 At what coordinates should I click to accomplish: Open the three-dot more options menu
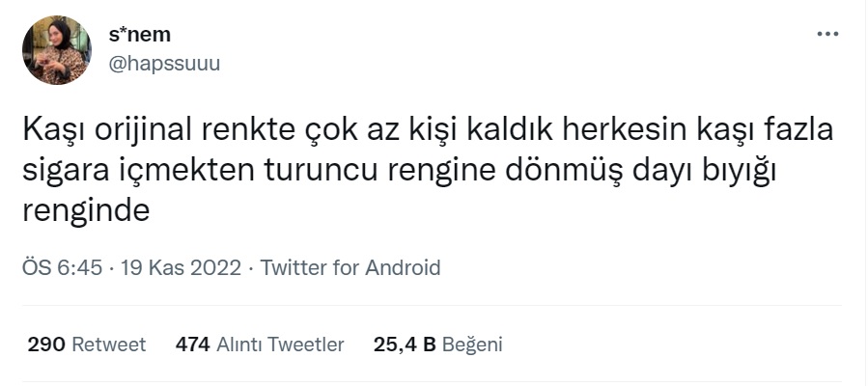pyautogui.click(x=827, y=35)
